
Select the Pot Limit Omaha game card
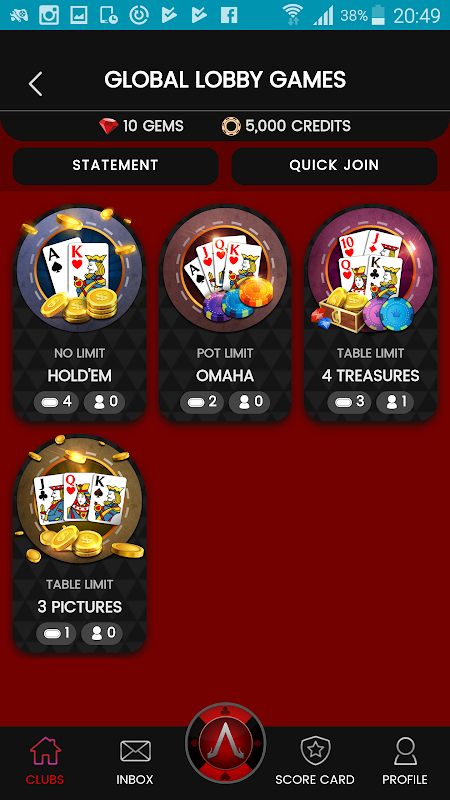click(x=225, y=313)
